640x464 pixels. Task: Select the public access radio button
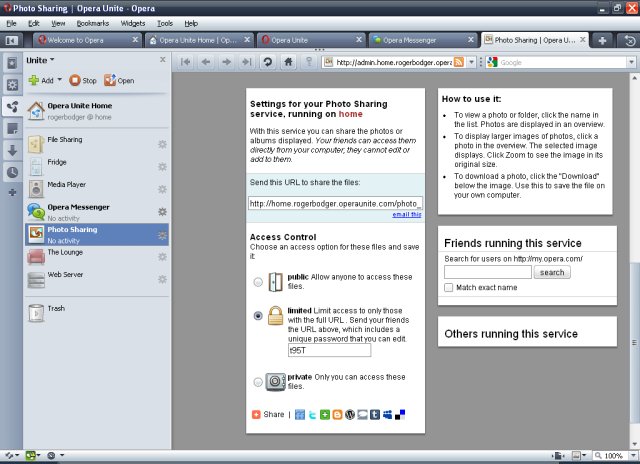tap(259, 282)
